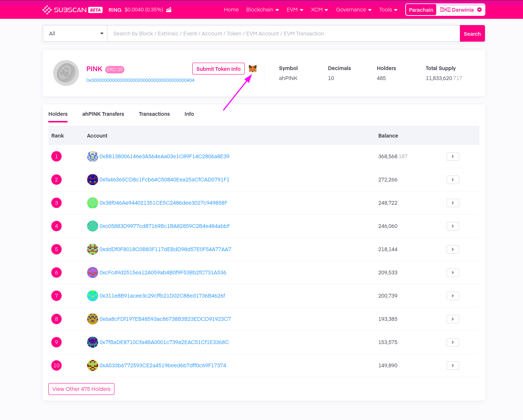This screenshot has width=523, height=420.
Task: Click the PINK token coin image
Action: point(66,73)
